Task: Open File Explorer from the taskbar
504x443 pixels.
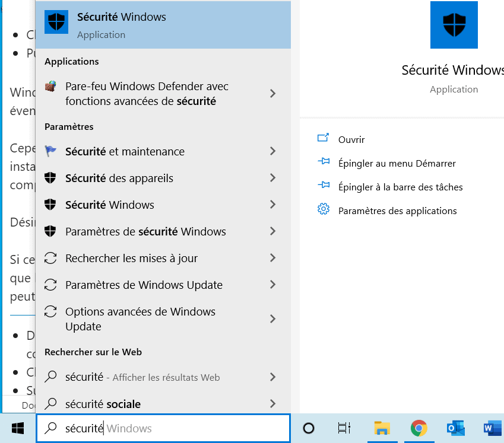Action: 382,428
